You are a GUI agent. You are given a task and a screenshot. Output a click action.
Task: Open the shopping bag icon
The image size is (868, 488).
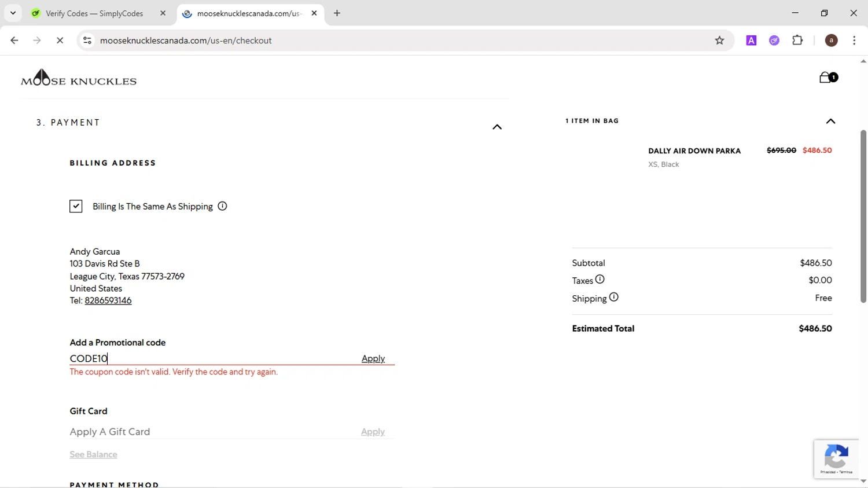point(828,78)
